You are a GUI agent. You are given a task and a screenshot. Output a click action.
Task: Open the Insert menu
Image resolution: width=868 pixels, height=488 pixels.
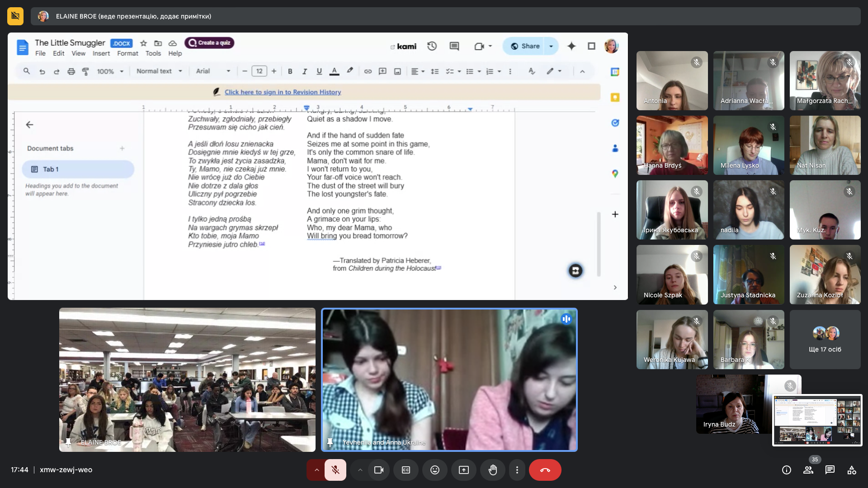[x=101, y=53]
